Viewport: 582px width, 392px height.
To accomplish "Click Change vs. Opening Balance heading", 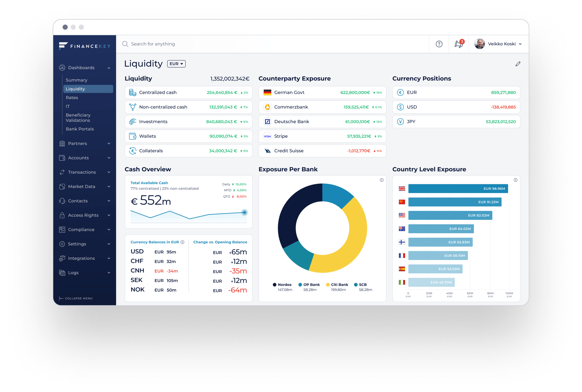I will (220, 242).
